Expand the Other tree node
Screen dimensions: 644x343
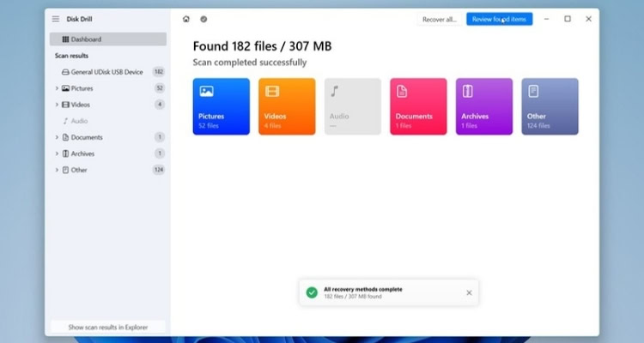[x=57, y=170]
